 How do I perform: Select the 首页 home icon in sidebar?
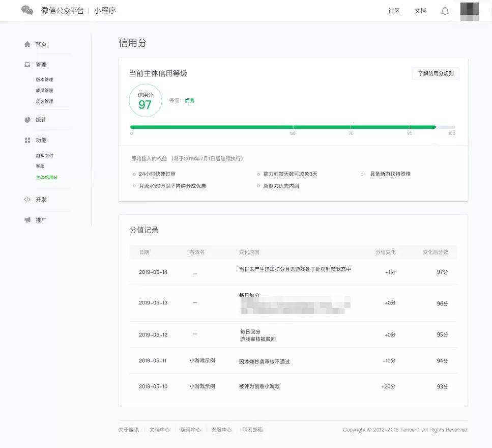click(27, 44)
